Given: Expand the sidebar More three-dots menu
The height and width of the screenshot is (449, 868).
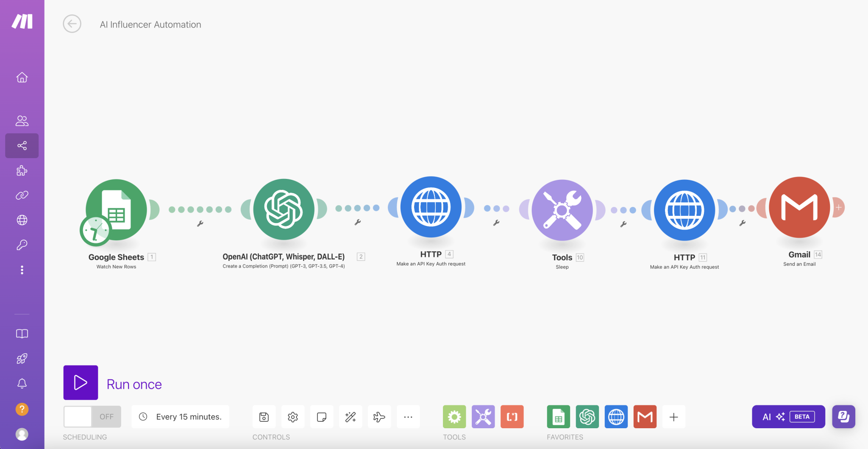Looking at the screenshot, I should 22,270.
